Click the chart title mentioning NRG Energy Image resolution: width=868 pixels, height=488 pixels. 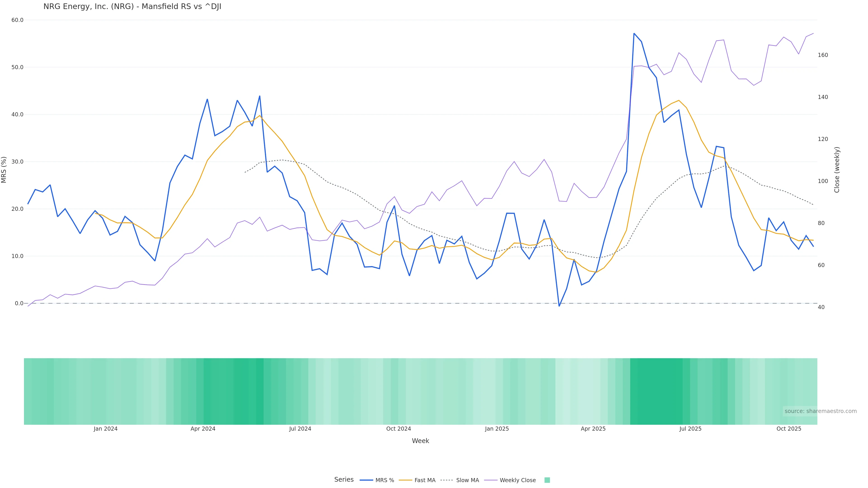[132, 7]
